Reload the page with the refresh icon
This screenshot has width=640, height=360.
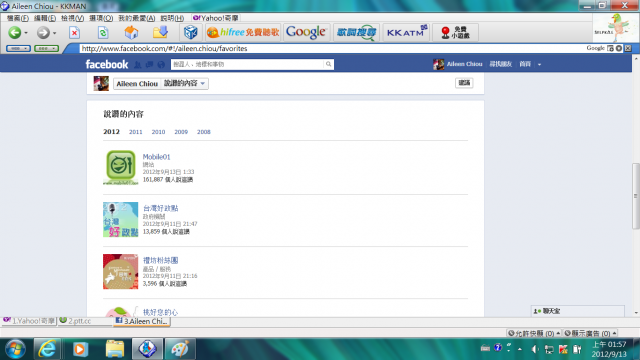103,33
